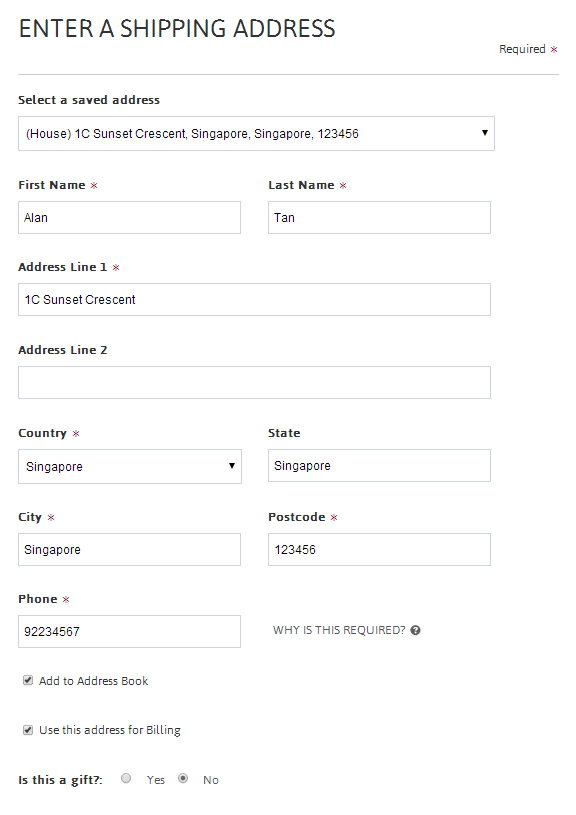Viewport: 576px width, 815px height.
Task: Click the Phone number field
Action: pyautogui.click(x=129, y=632)
